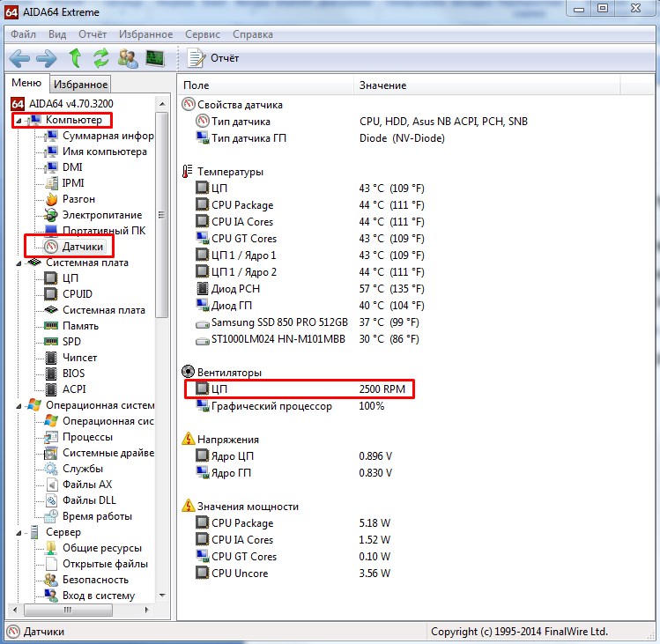Image resolution: width=660 pixels, height=644 pixels.
Task: Open Службы gear icon item
Action: click(74, 469)
